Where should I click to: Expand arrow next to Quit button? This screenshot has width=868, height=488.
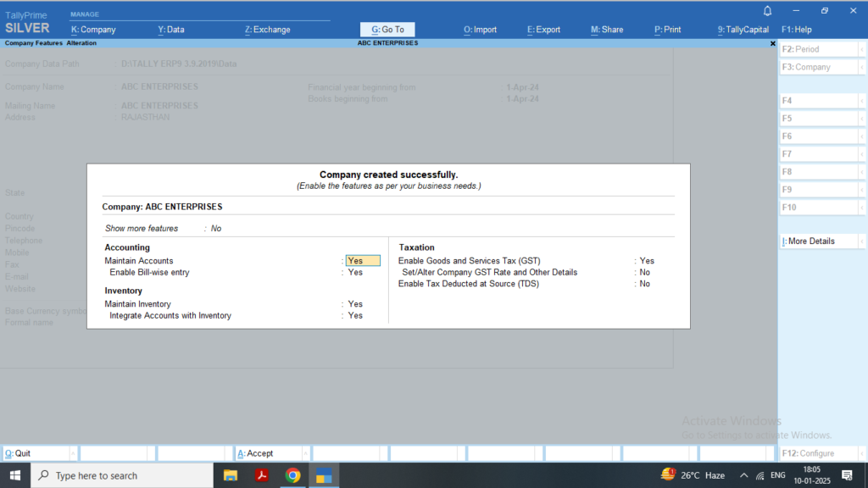pyautogui.click(x=73, y=454)
